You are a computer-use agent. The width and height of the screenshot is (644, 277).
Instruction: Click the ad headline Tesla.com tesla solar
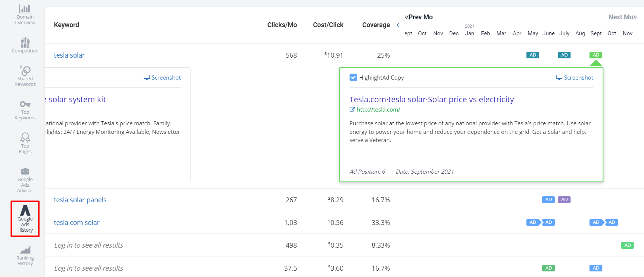[431, 99]
